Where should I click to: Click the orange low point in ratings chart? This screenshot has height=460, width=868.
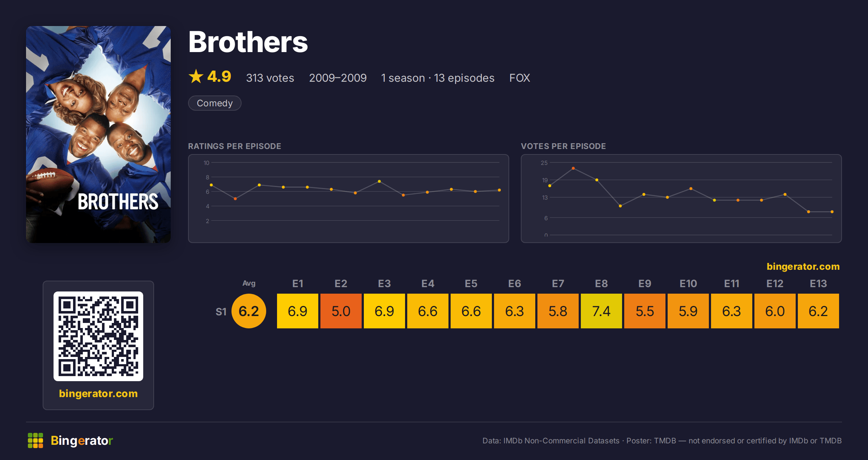coord(235,199)
